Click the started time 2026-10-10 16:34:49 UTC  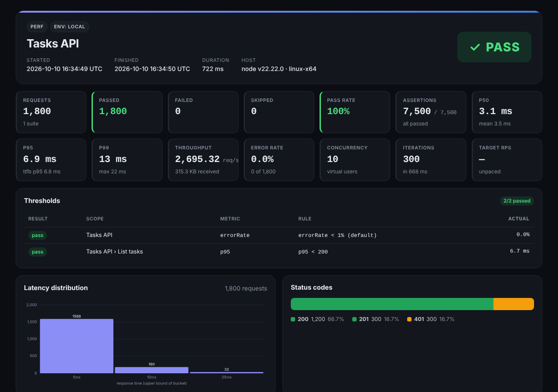pyautogui.click(x=65, y=69)
